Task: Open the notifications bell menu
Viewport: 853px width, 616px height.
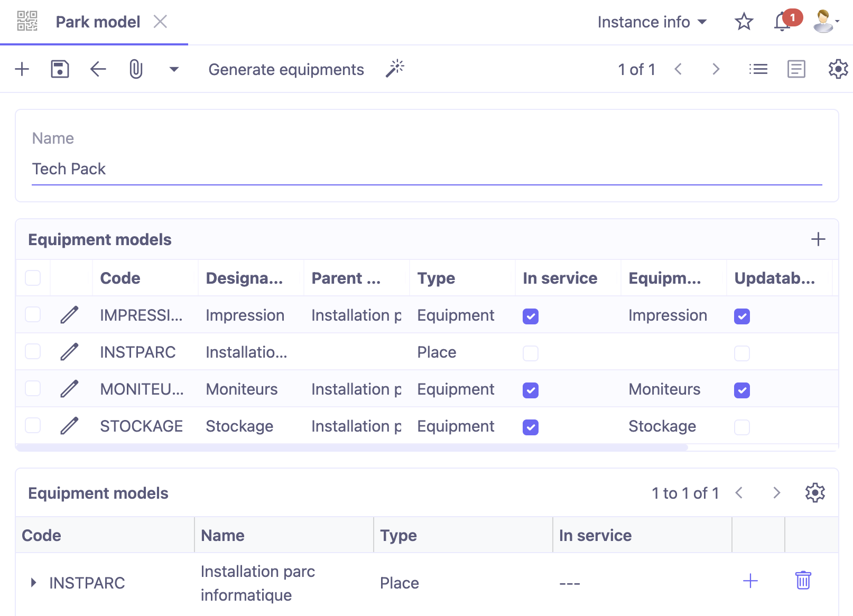Action: tap(781, 21)
